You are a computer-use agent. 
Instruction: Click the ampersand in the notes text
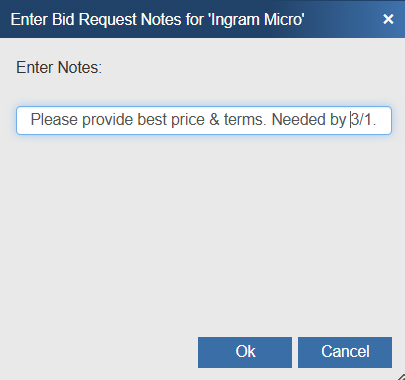click(214, 120)
